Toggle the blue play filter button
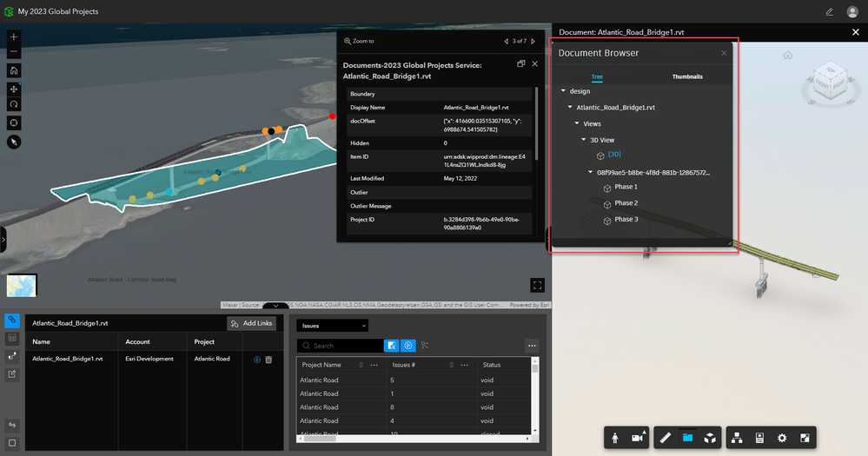The height and width of the screenshot is (456, 868). pos(408,346)
